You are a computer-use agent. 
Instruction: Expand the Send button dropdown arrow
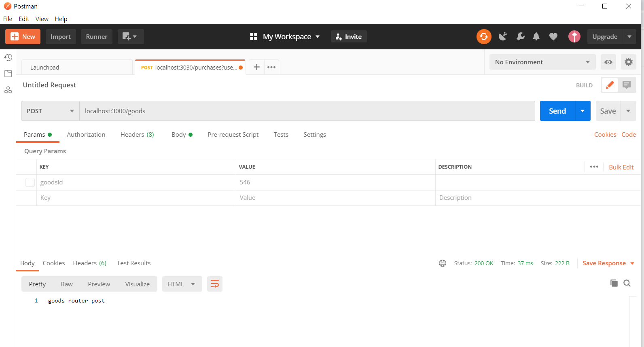[x=583, y=111]
